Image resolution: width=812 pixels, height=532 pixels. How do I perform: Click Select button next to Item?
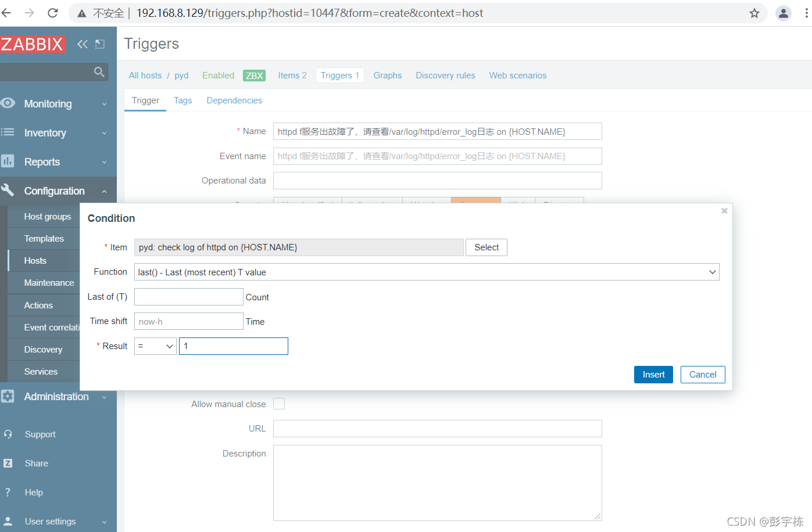pyautogui.click(x=487, y=247)
